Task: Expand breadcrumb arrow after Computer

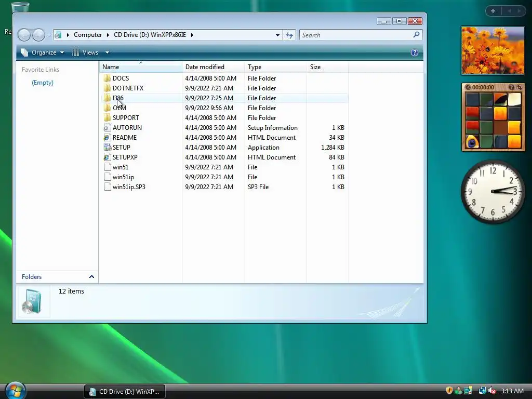Action: point(108,35)
